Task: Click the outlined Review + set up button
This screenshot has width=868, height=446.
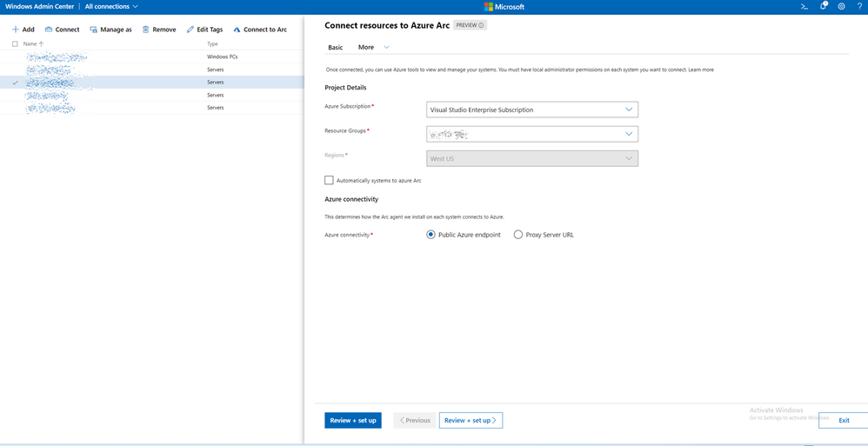Action: [x=471, y=421]
